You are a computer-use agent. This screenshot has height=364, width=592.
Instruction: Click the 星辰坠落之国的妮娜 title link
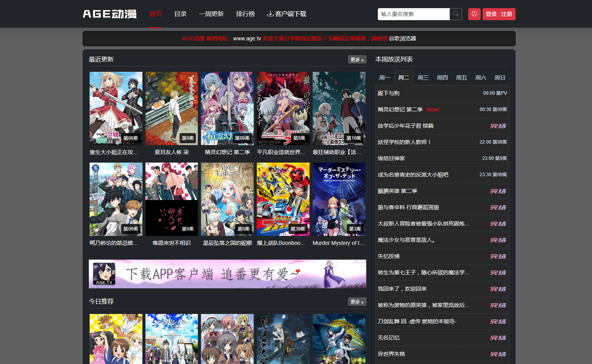click(x=227, y=243)
